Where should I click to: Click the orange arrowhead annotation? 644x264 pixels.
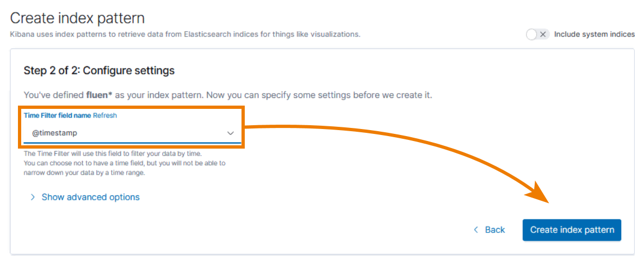(x=542, y=192)
